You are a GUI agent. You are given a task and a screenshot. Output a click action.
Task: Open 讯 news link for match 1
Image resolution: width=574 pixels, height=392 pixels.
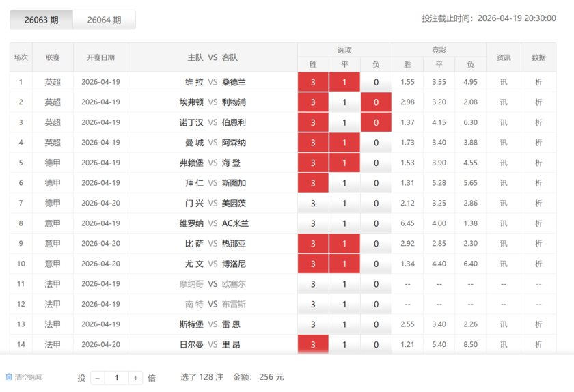504,82
